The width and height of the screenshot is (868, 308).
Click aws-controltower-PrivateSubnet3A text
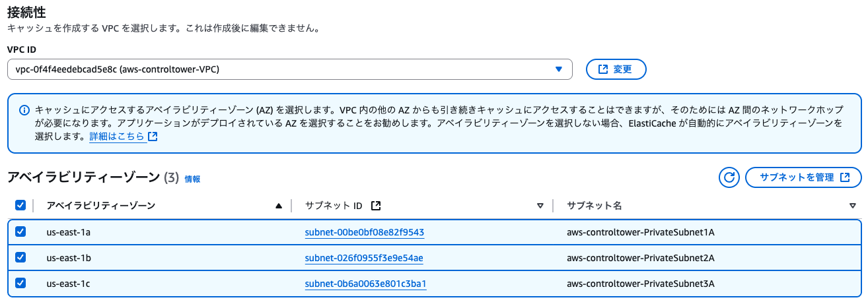(641, 284)
